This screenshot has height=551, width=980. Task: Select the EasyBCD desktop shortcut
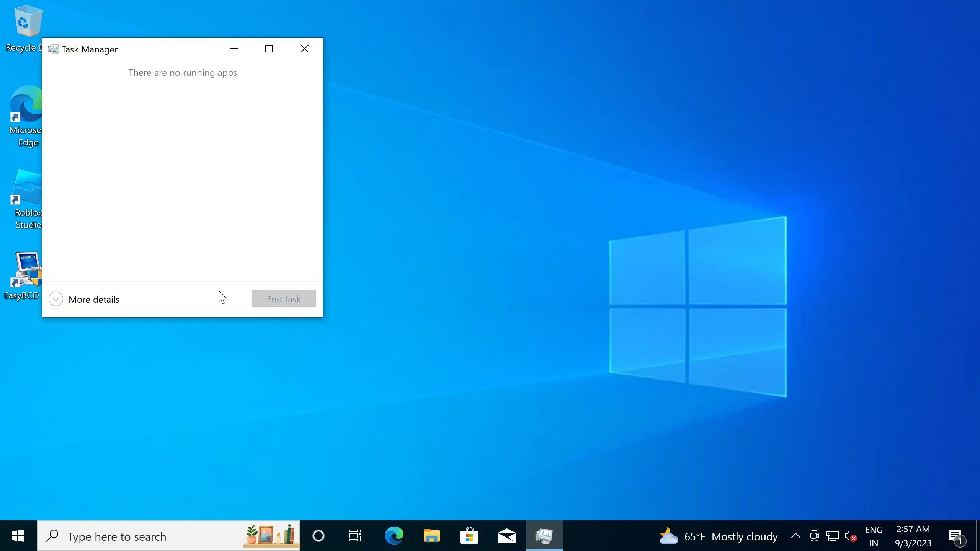(x=22, y=275)
